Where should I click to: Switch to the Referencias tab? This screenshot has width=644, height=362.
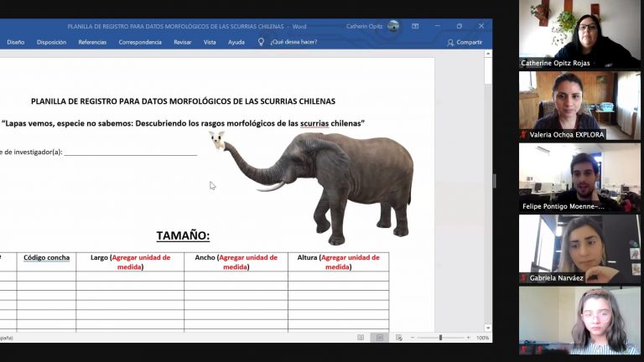[92, 42]
